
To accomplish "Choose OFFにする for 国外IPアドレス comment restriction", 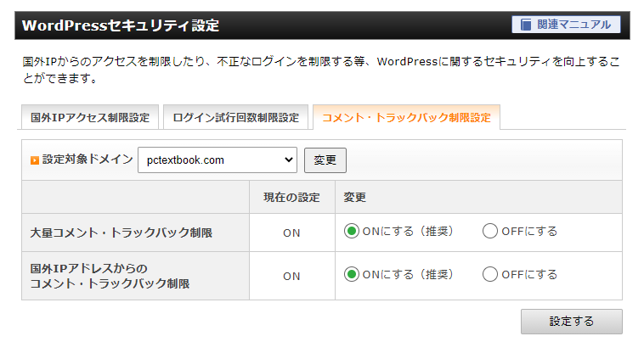I will point(490,274).
